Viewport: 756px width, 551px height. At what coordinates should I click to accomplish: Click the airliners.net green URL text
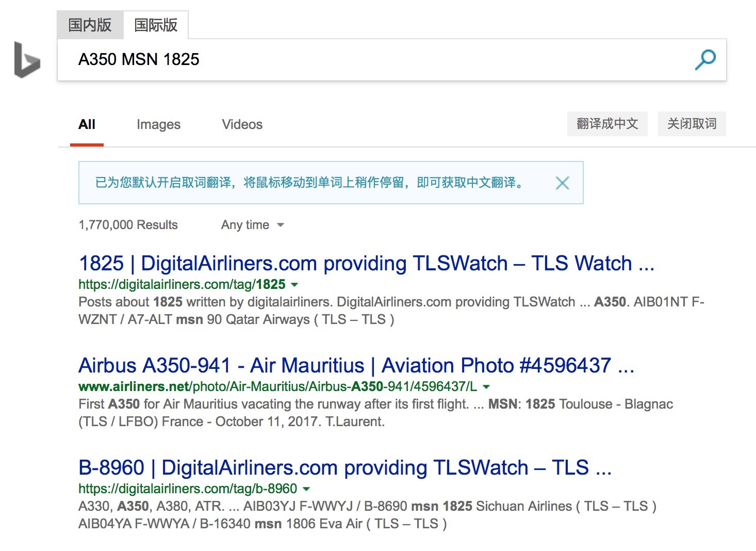coord(277,386)
